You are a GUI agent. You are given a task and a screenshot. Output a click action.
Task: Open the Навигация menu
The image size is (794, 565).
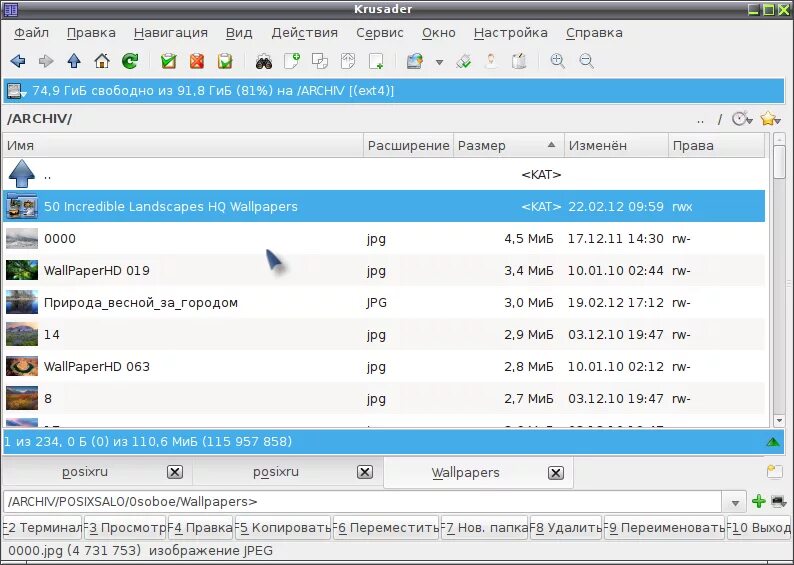[171, 33]
